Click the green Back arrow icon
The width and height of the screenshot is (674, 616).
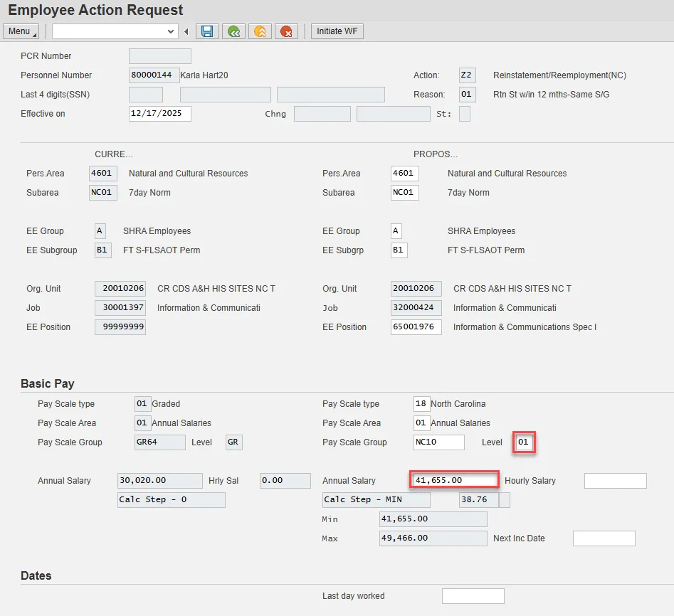pyautogui.click(x=233, y=31)
